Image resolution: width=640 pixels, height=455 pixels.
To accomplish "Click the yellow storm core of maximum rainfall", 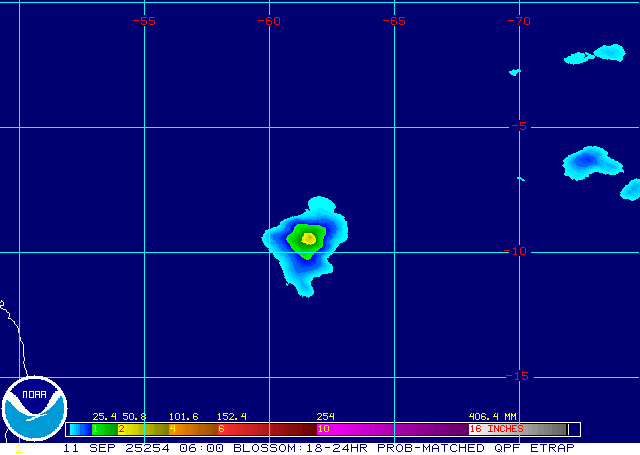I will coord(308,238).
